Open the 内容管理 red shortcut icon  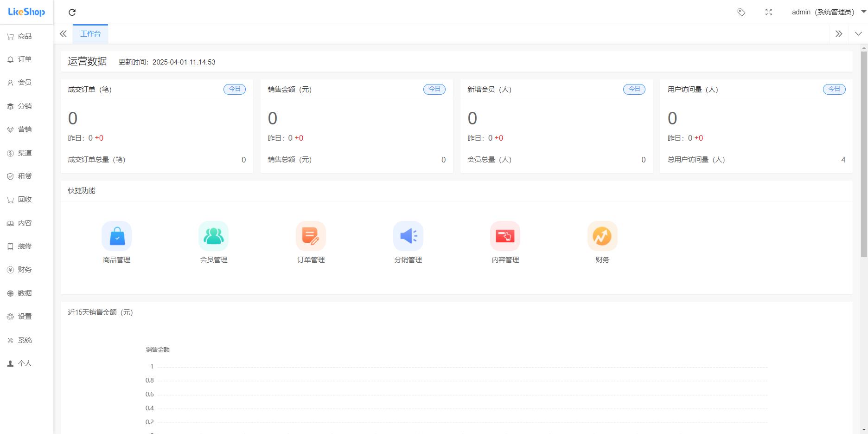tap(505, 236)
